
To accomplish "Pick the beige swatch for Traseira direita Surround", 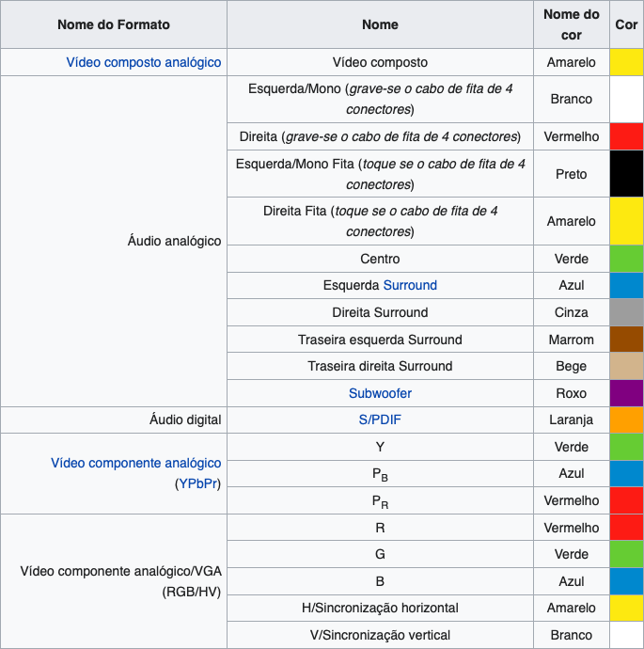I will (x=626, y=366).
